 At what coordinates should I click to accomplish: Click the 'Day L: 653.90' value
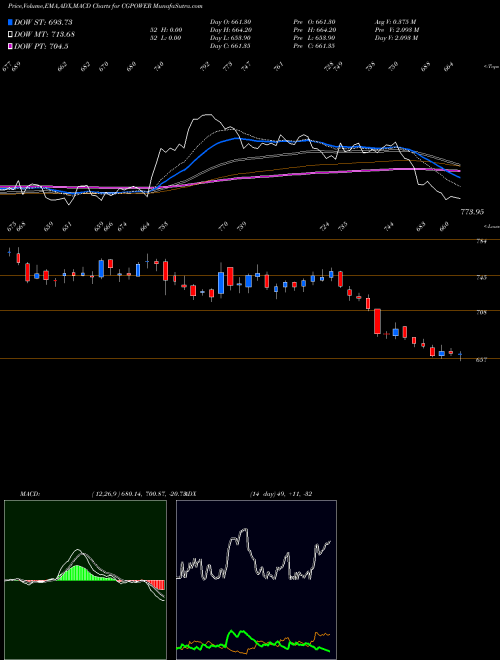(x=230, y=38)
